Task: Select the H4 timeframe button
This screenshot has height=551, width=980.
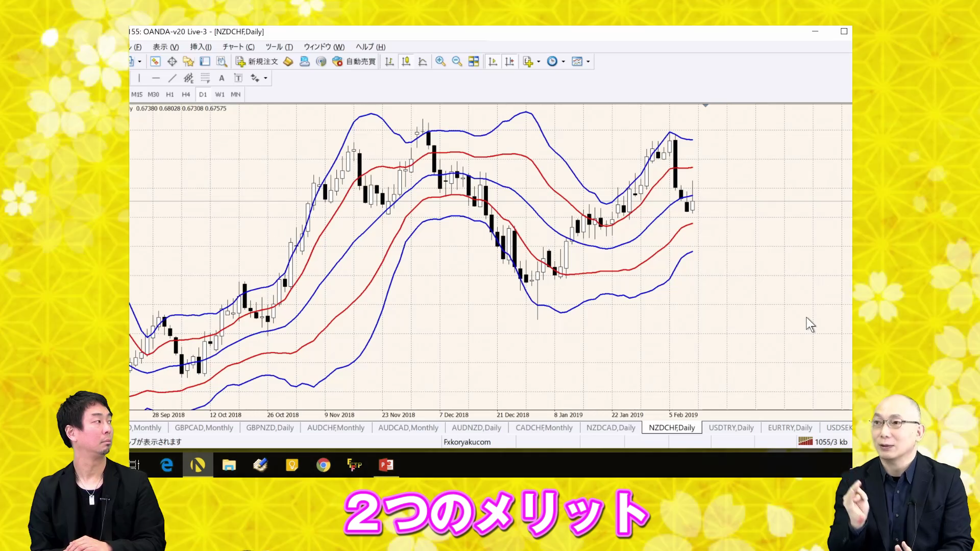Action: (186, 94)
